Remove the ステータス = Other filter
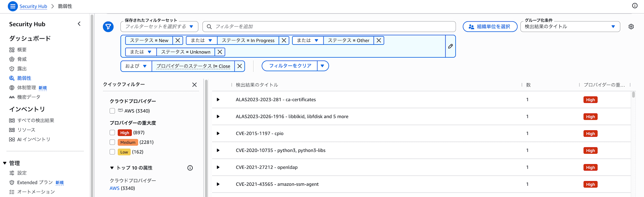 coord(379,40)
